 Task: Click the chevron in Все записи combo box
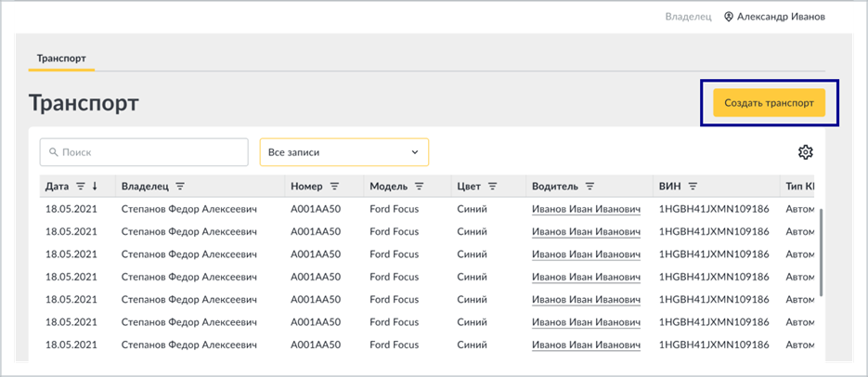point(415,152)
